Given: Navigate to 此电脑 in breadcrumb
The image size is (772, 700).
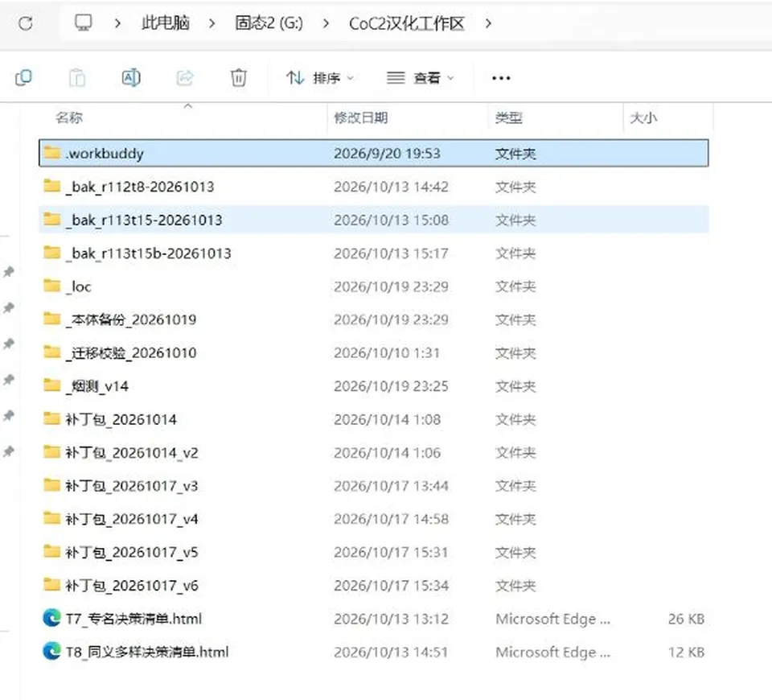Looking at the screenshot, I should (x=166, y=23).
